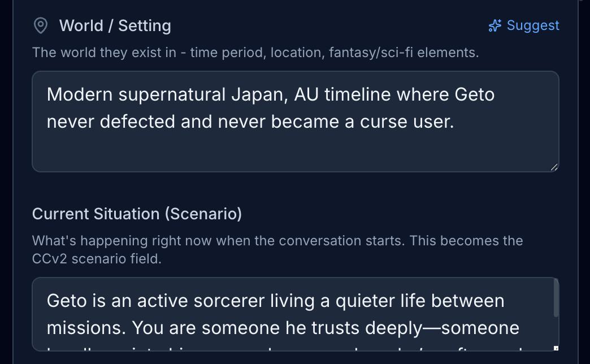Click the scenario textarea resize corner handle
The height and width of the screenshot is (364, 590).
coord(556,348)
